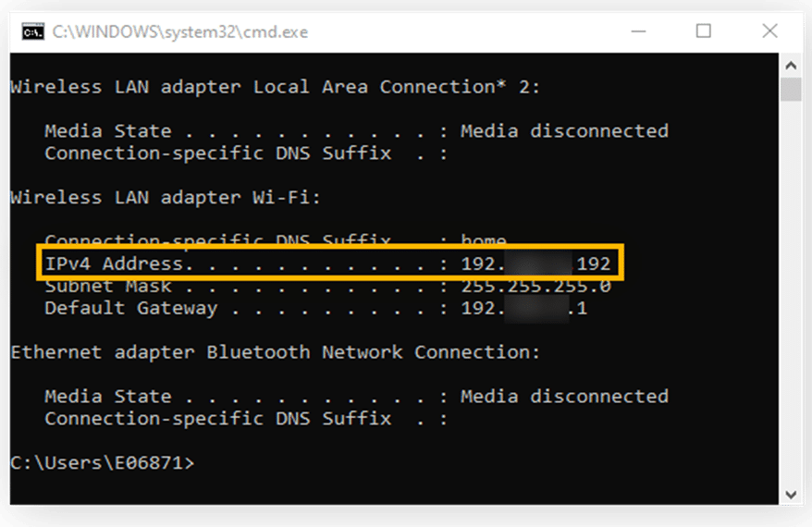The image size is (812, 527).
Task: Click the trailing 192 of the IPv4 address
Action: [x=593, y=263]
